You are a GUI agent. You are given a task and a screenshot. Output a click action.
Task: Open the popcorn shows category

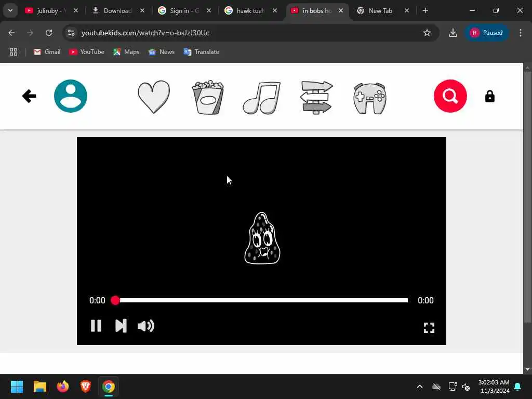click(208, 97)
